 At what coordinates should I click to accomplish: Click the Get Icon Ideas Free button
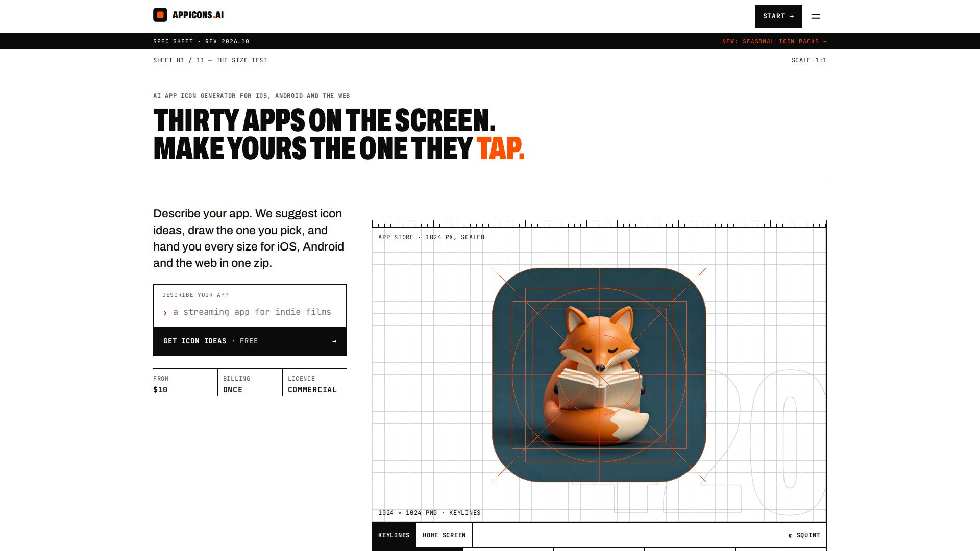[x=250, y=341]
